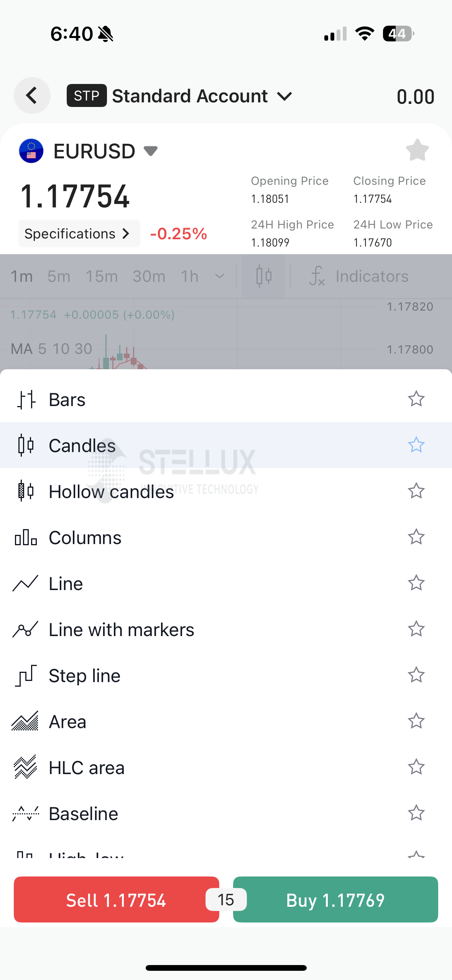Tap the Buy 1.17769 button
The image size is (452, 980).
click(335, 899)
